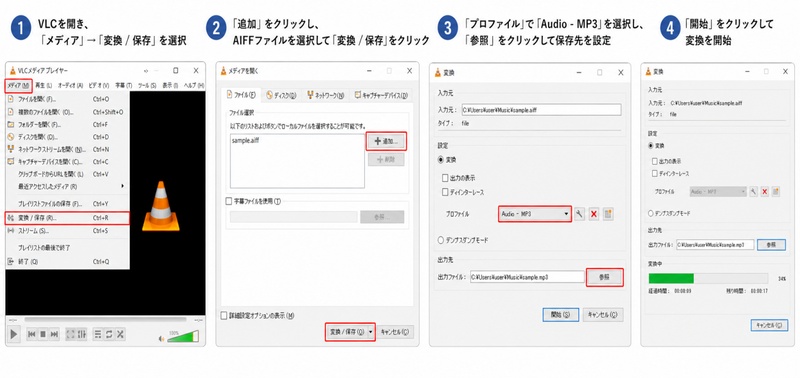Adjust the green volume slider
800x378 pixels.
coord(183,336)
